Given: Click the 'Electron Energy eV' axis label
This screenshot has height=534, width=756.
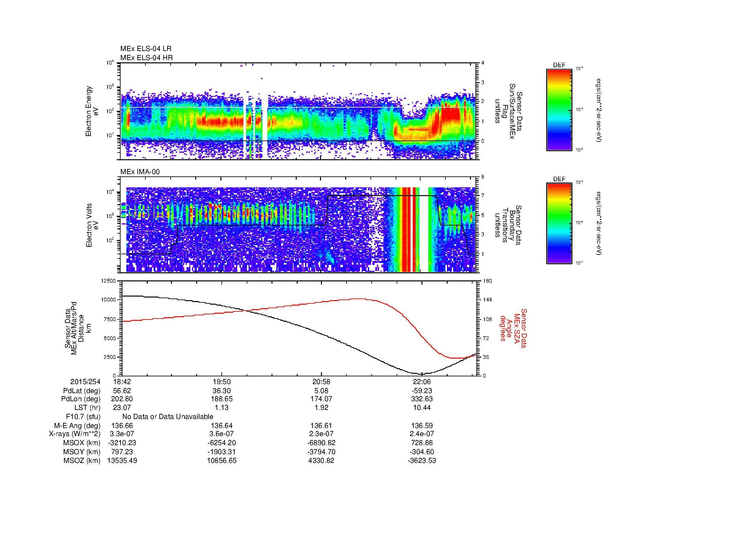Looking at the screenshot, I should [92, 111].
